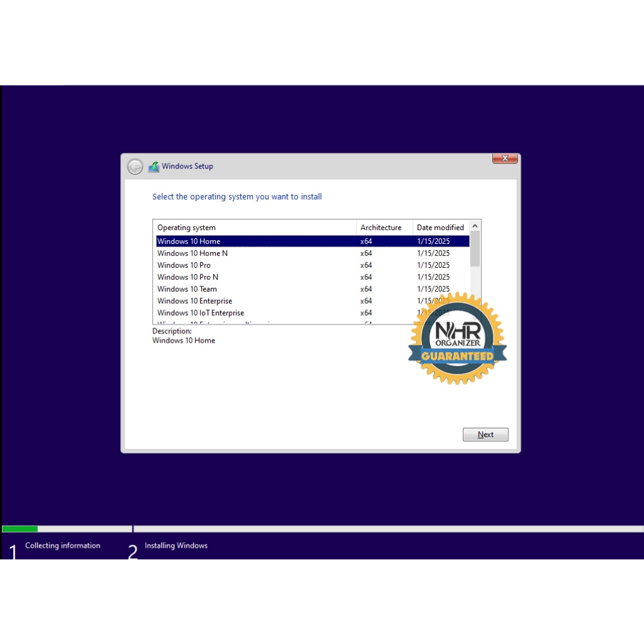
Task: Pick Windows 10 Team edition
Action: (x=313, y=289)
